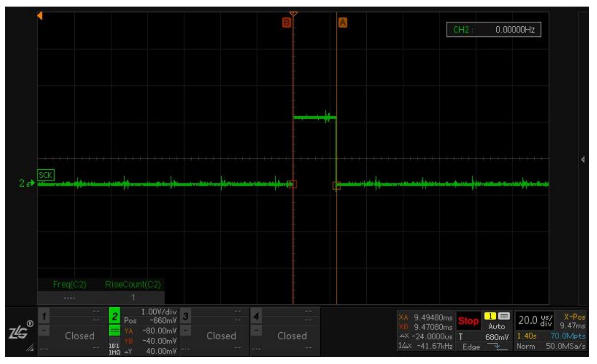The width and height of the screenshot is (597, 364).
Task: Select the RiseCount(C2) measurement header
Action: (x=133, y=284)
